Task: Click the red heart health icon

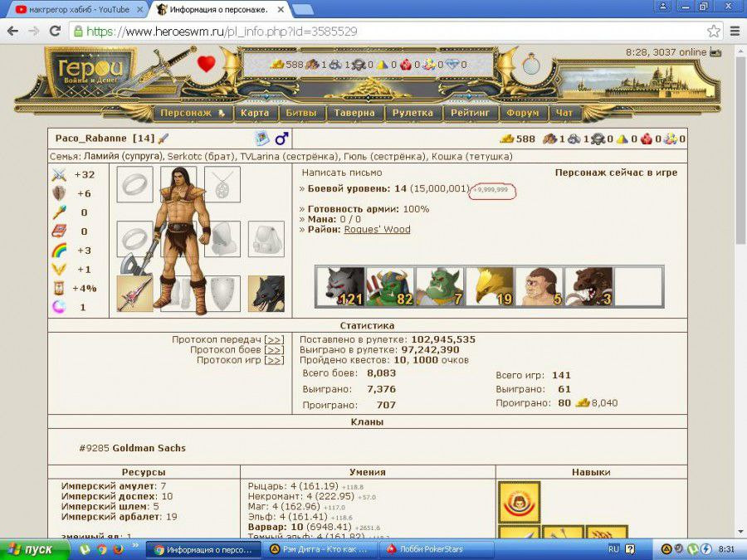Action: tap(207, 64)
